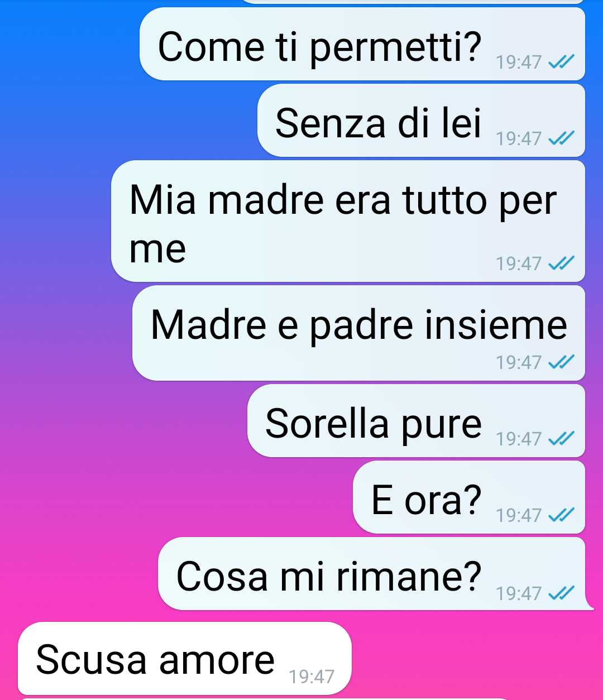Select the 'Senza di lei' message
This screenshot has height=700, width=603.
421,120
